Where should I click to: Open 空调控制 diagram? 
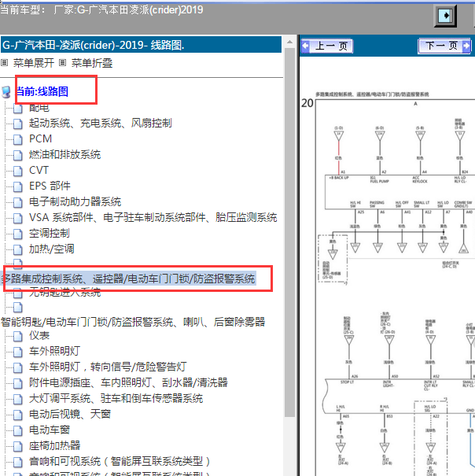[50, 234]
